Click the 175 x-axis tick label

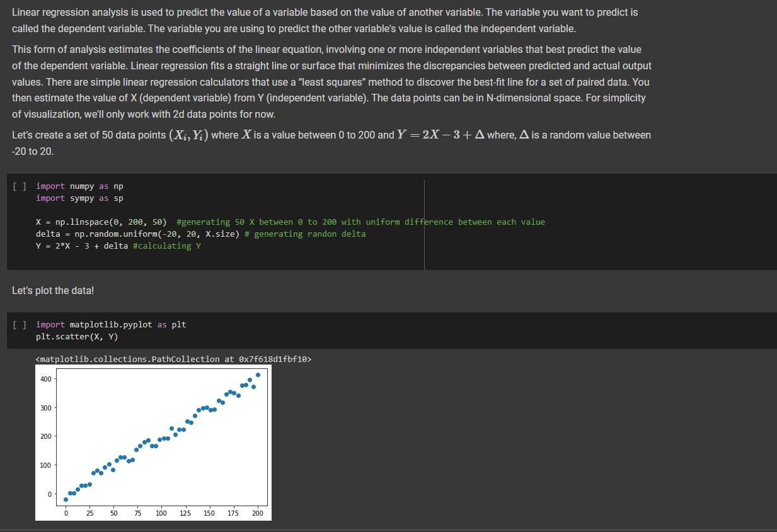coord(233,514)
